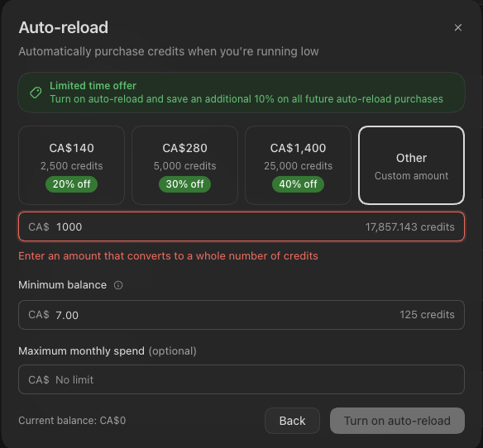
Task: Click Turn on auto-reload button
Action: (x=397, y=421)
